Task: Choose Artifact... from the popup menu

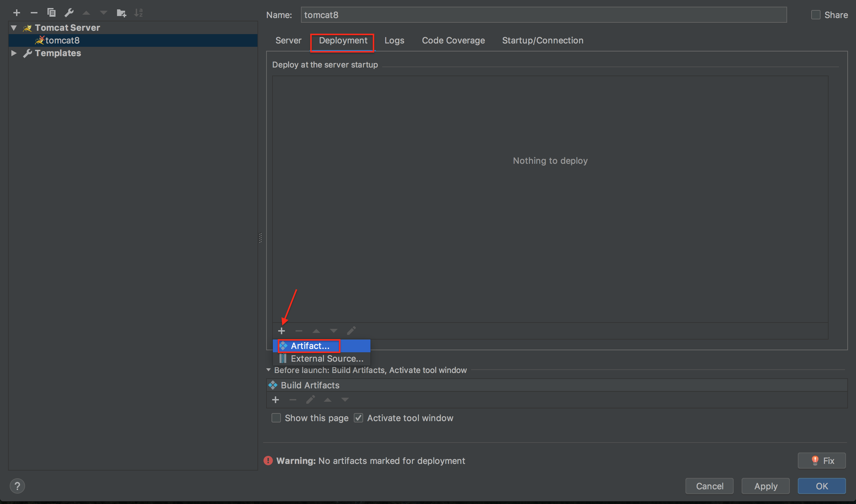Action: (310, 346)
